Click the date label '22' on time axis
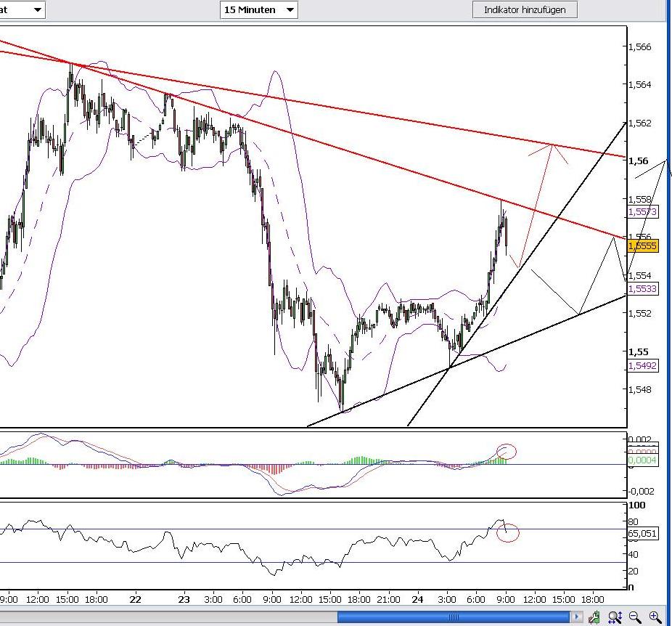Image resolution: width=672 pixels, height=626 pixels. pyautogui.click(x=136, y=599)
